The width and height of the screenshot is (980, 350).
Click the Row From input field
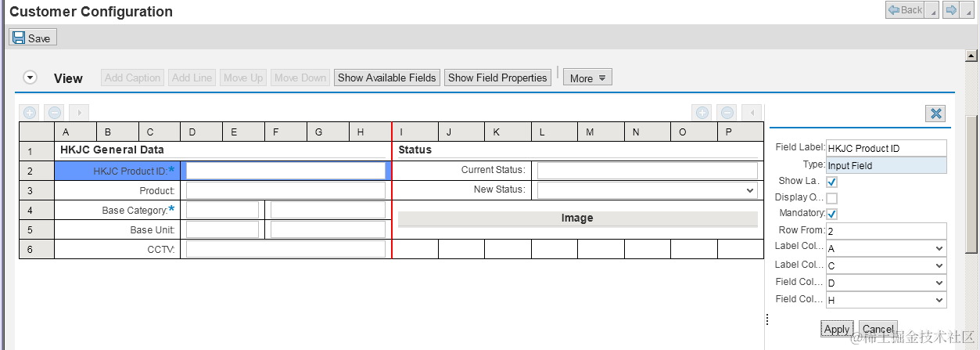(x=886, y=231)
